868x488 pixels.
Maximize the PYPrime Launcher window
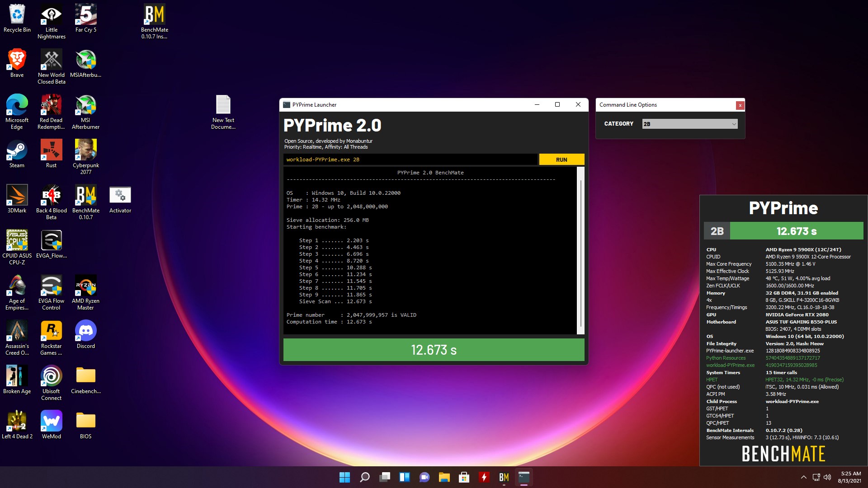[557, 104]
